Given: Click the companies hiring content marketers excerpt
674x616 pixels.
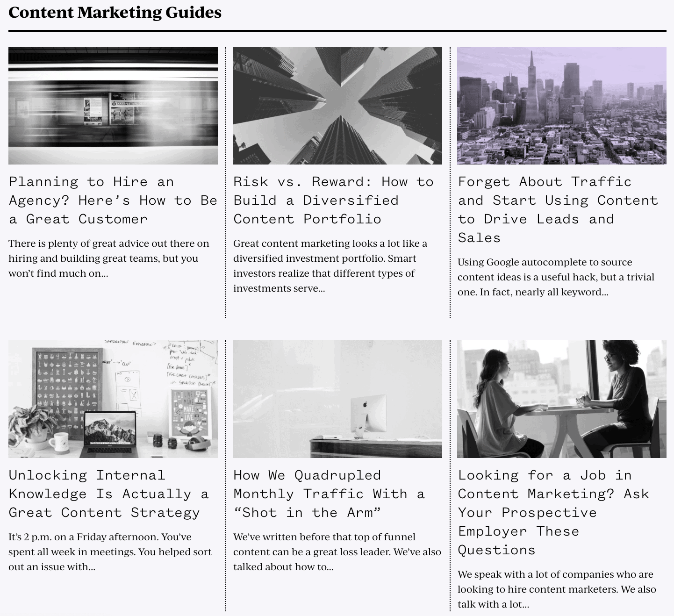Looking at the screenshot, I should point(556,589).
